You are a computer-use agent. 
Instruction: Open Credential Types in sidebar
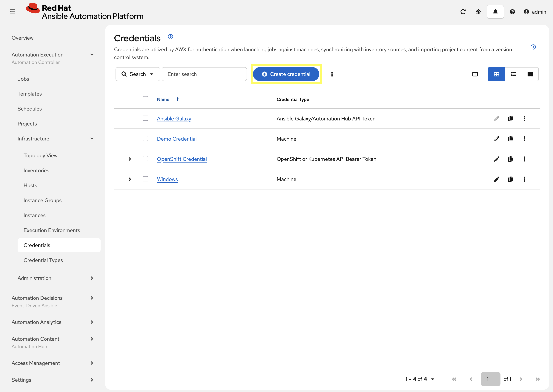(x=43, y=260)
